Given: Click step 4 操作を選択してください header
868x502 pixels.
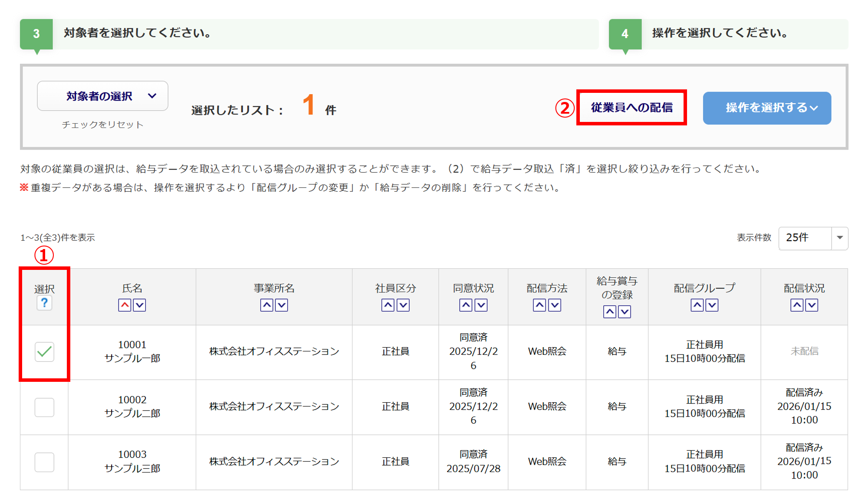Looking at the screenshot, I should click(720, 33).
